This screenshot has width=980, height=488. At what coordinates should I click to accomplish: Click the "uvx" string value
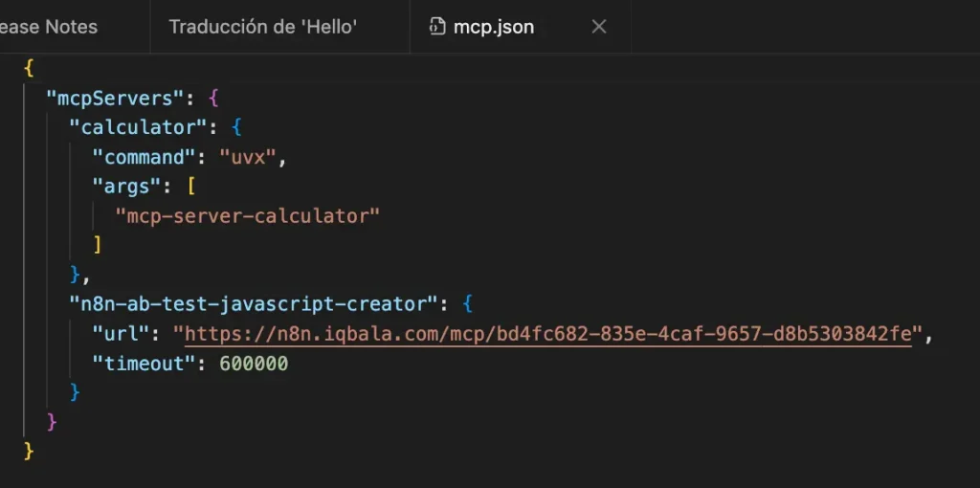click(248, 157)
